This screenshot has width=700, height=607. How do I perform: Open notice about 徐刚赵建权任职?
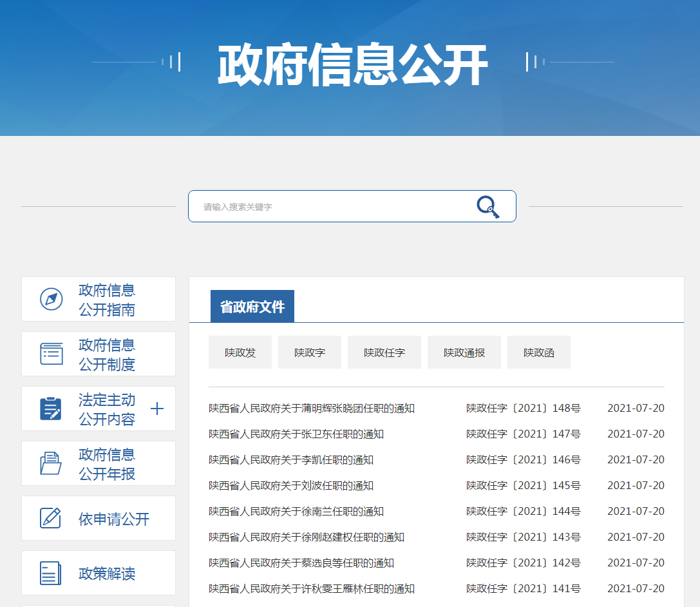[x=307, y=537]
